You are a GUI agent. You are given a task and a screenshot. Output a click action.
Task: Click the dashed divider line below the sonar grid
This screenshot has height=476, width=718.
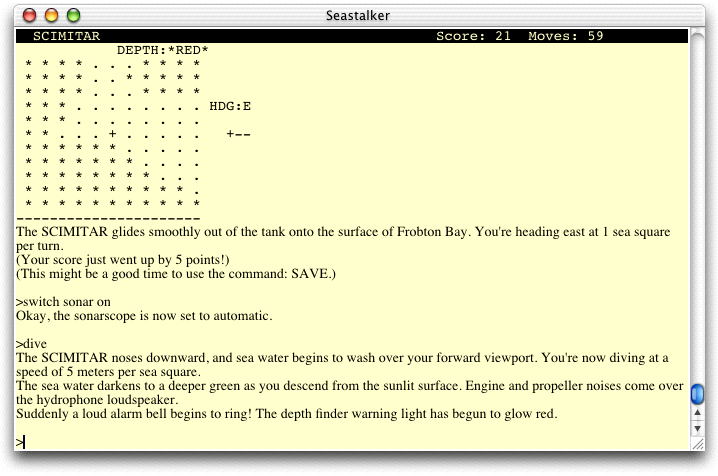tap(108, 217)
